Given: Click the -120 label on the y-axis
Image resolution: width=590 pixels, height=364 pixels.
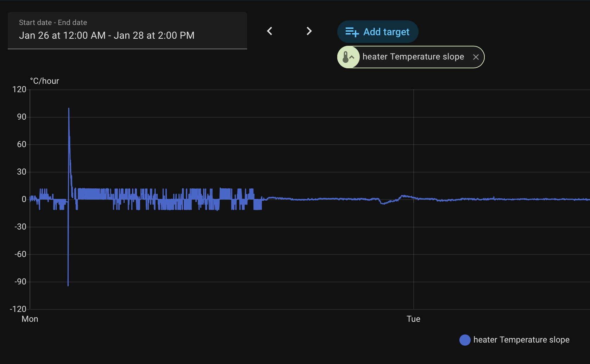Looking at the screenshot, I should tap(18, 309).
